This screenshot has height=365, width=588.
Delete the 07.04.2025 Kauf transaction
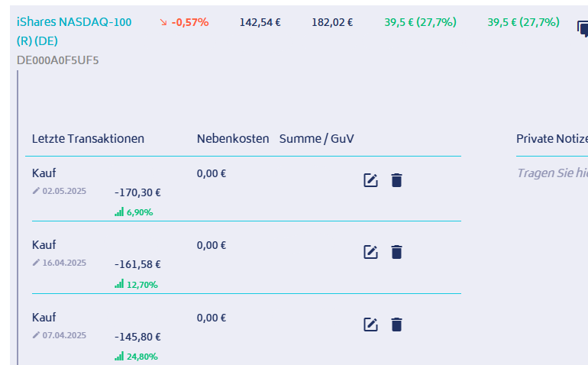(396, 325)
